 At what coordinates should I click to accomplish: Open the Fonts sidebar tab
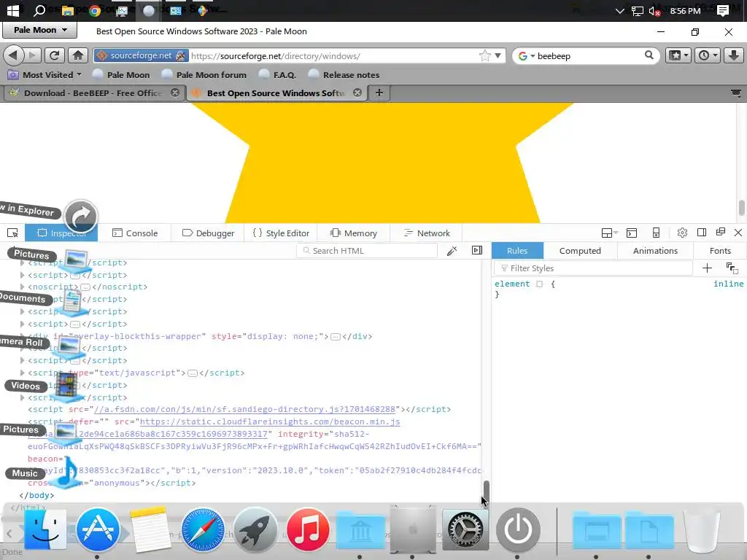tap(720, 251)
